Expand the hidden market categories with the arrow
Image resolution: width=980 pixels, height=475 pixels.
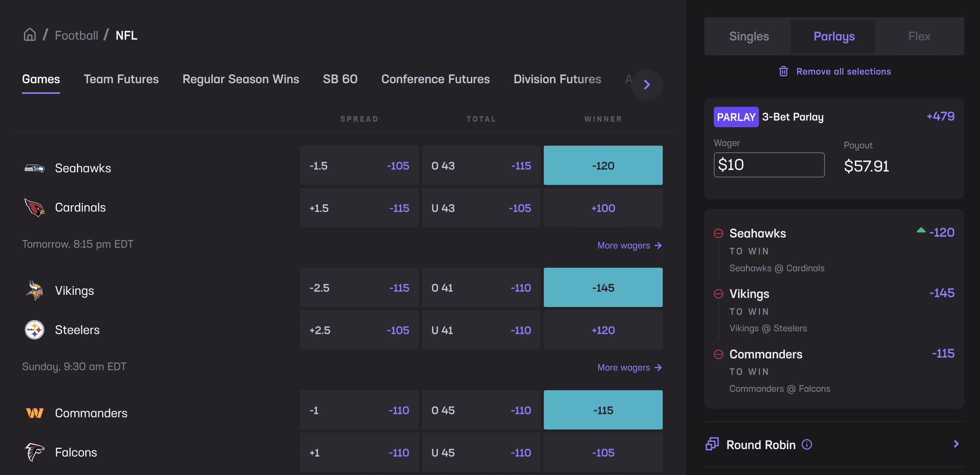pos(647,85)
